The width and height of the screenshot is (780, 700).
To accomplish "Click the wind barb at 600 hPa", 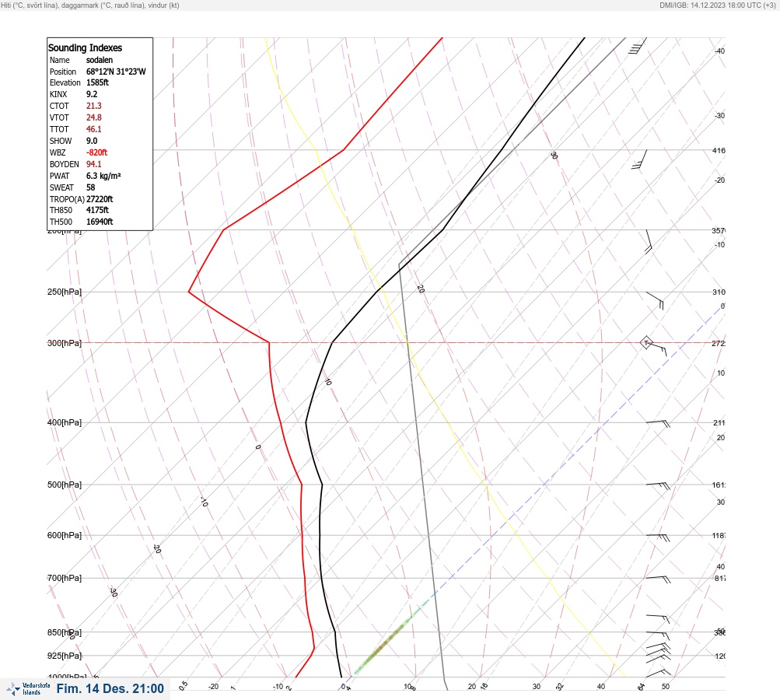I will click(658, 537).
